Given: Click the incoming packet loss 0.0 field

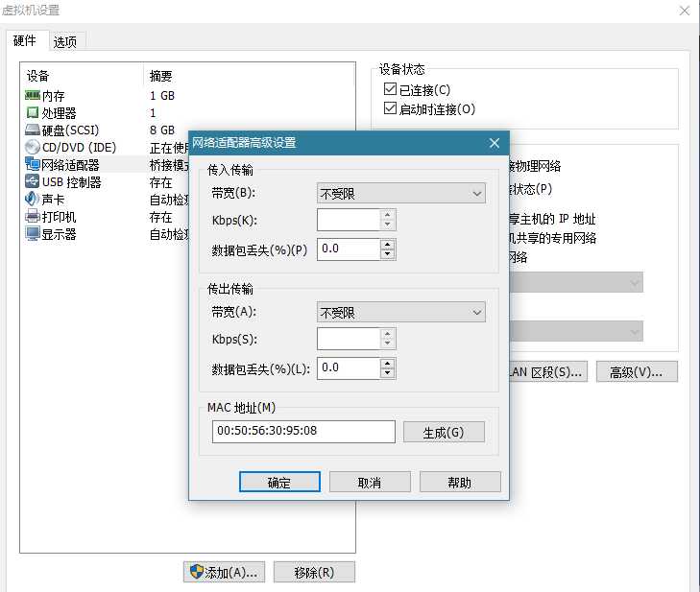Looking at the screenshot, I should [x=349, y=249].
